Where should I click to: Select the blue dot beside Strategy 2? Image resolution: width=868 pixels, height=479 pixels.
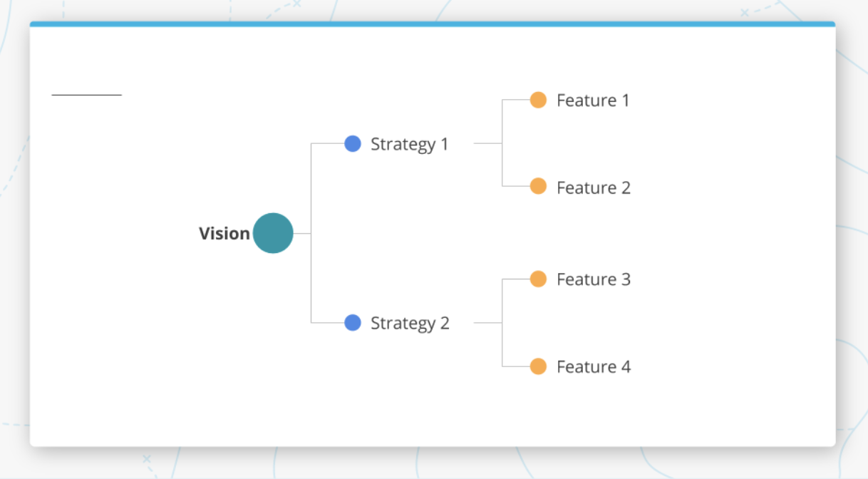click(353, 323)
